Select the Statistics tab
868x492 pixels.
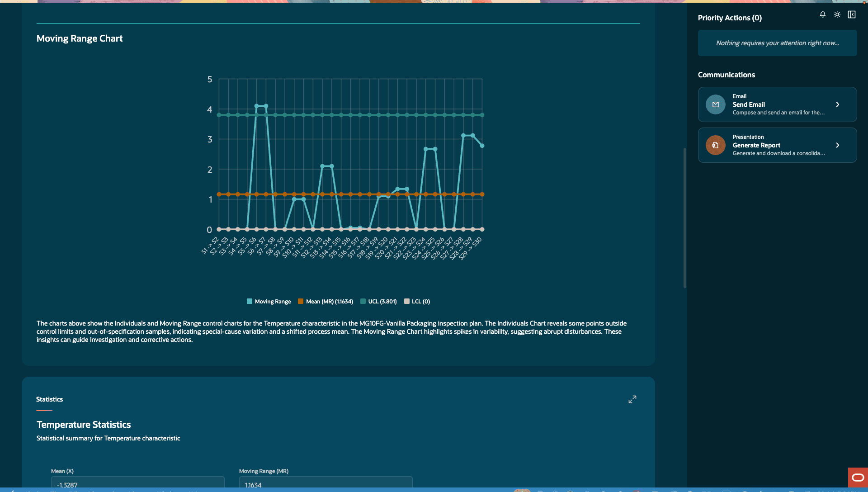(x=49, y=399)
